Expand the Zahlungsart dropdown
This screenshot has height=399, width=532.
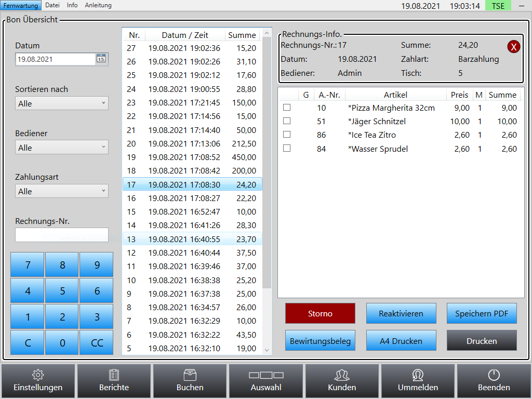pyautogui.click(x=62, y=191)
